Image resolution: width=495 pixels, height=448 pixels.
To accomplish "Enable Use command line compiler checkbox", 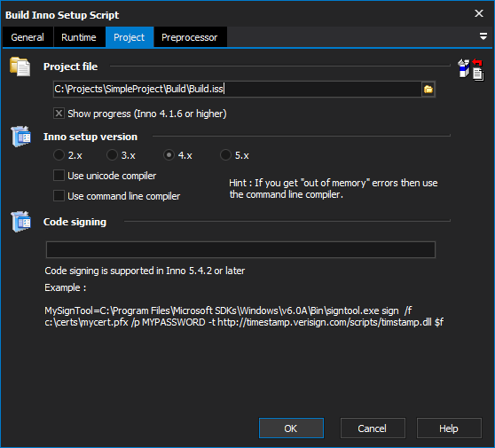I will pyautogui.click(x=59, y=196).
